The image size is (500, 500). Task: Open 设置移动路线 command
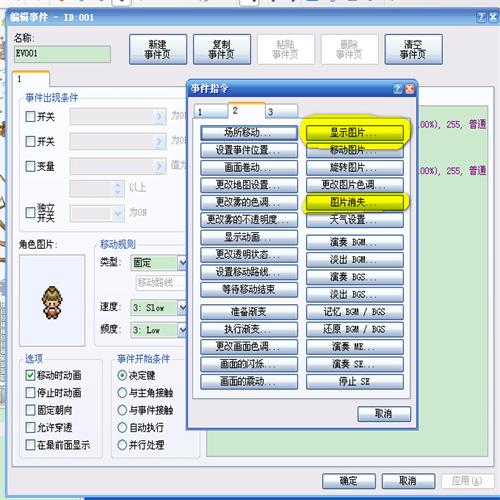coord(249,272)
